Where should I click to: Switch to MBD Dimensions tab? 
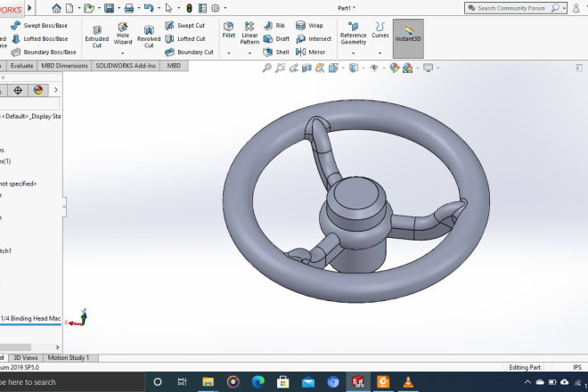(x=64, y=66)
